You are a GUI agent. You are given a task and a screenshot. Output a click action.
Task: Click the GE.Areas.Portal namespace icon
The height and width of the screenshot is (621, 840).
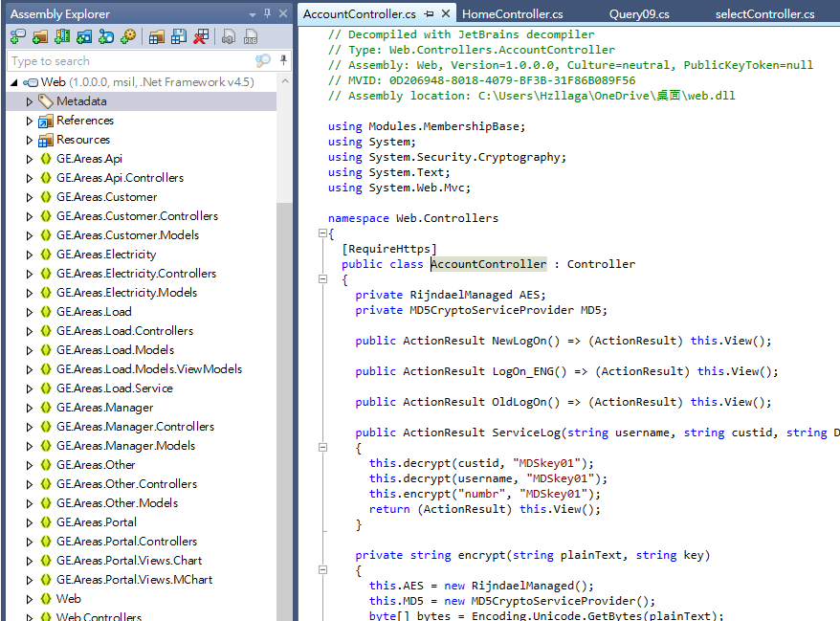pos(46,522)
